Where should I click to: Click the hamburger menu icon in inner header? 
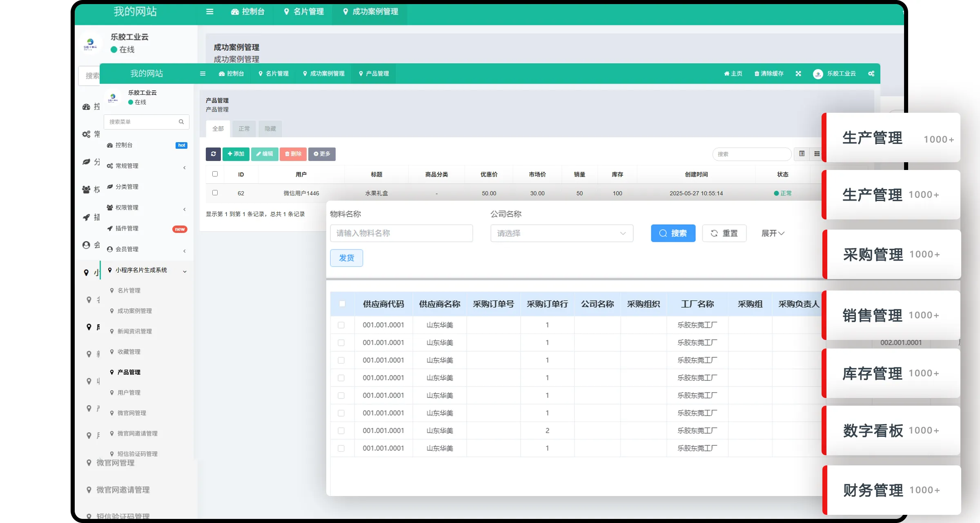[203, 74]
